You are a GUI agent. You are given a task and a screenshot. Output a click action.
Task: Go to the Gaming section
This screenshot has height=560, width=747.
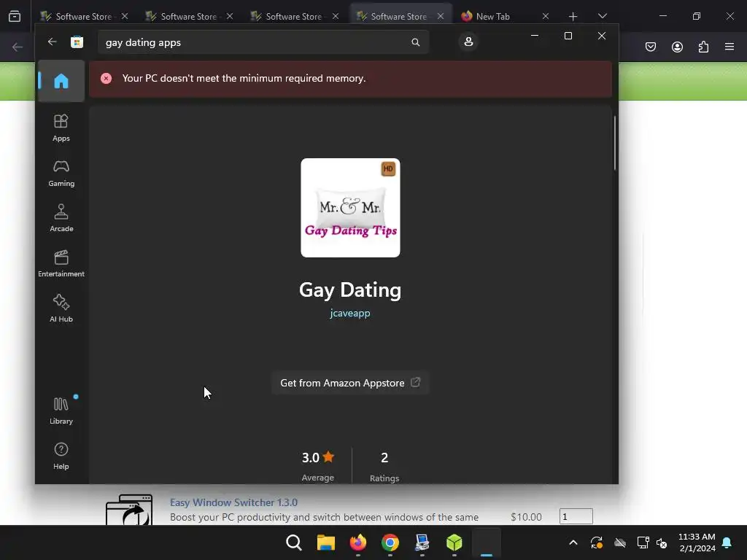(61, 174)
